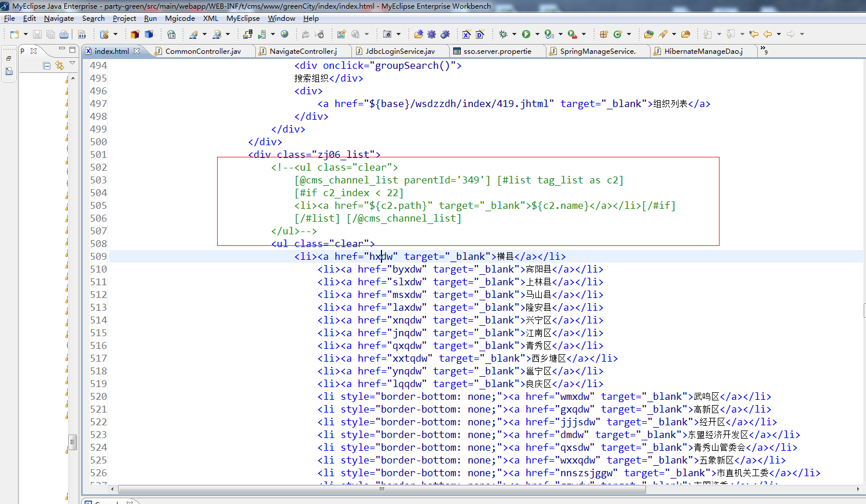Open Package Explorer view menu triangle
866x504 pixels.
pos(72,63)
